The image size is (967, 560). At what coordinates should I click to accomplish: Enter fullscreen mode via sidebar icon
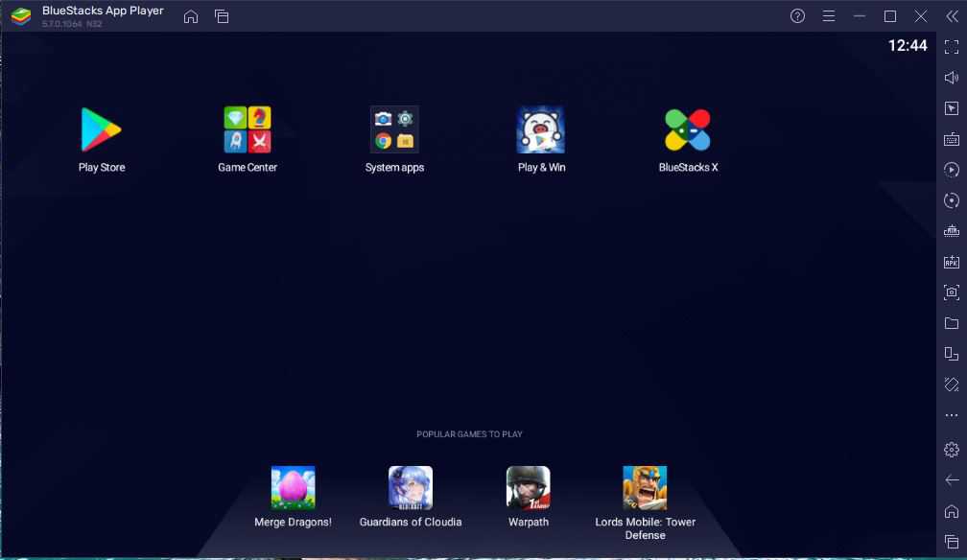[x=951, y=46]
